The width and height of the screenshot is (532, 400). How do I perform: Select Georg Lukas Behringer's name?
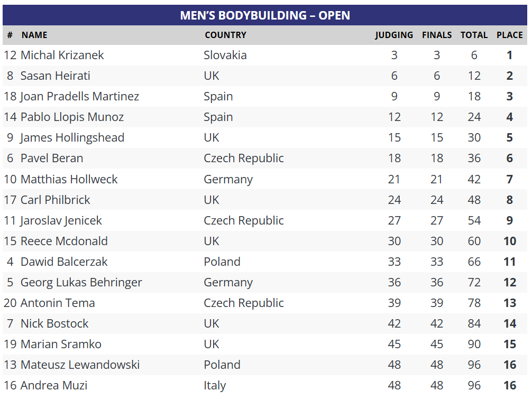pyautogui.click(x=81, y=282)
